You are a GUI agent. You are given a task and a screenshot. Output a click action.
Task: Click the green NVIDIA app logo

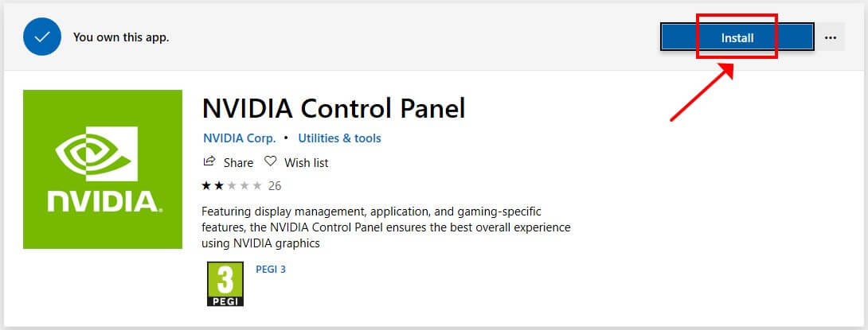pyautogui.click(x=103, y=169)
